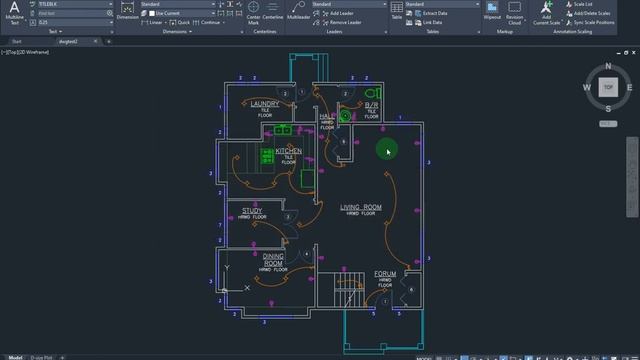Open the Continue dimension dropdown arrow
Viewport: 640px width, 360px height.
click(x=224, y=22)
